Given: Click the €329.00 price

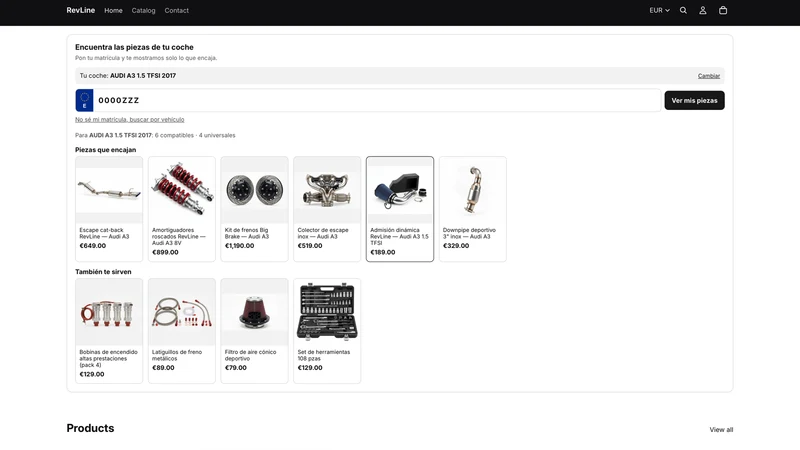Looking at the screenshot, I should [456, 245].
